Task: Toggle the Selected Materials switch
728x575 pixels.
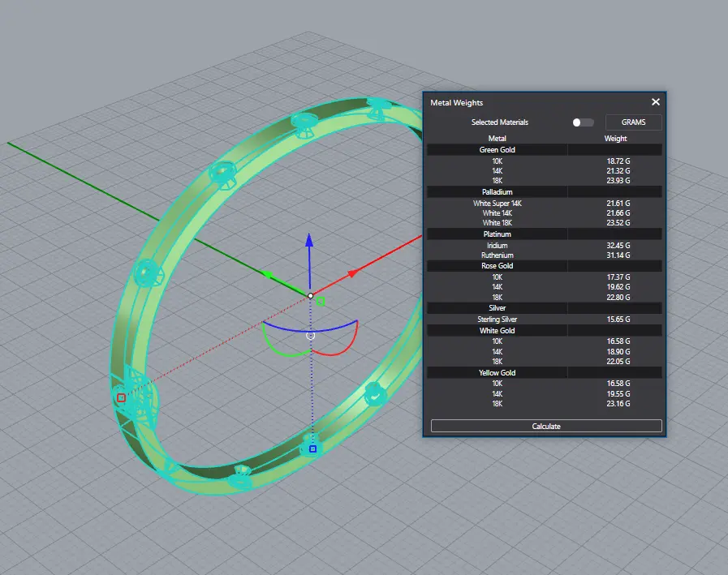Action: [x=582, y=122]
